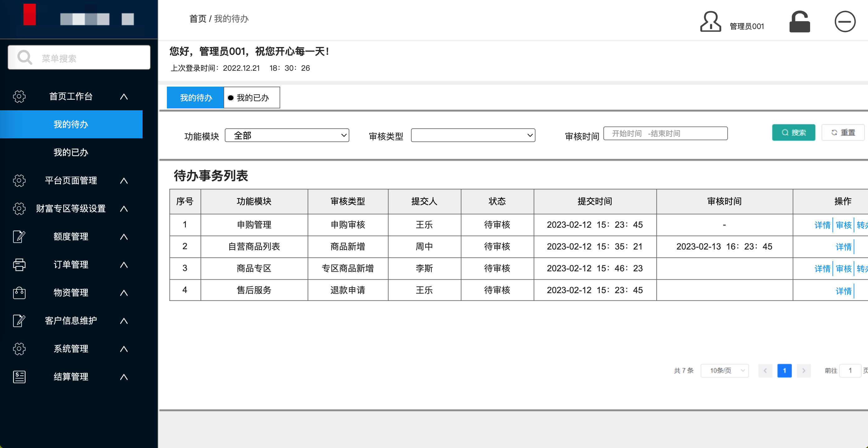Switch to the 我的待办 tab
The height and width of the screenshot is (448, 868).
coord(196,98)
